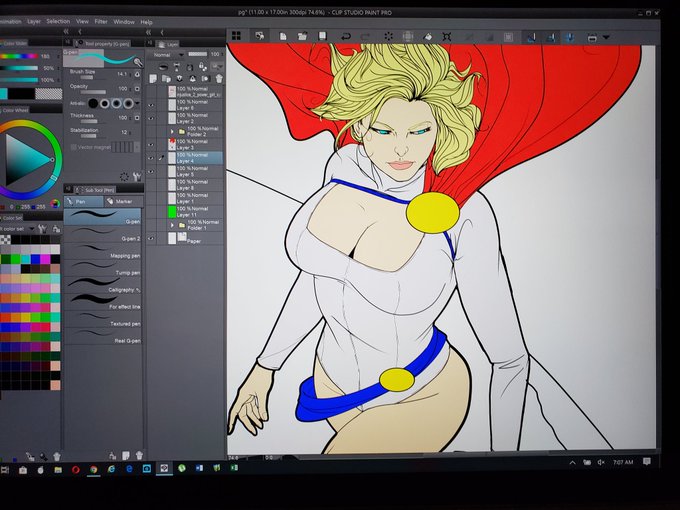Viewport: 680px width, 510px height.
Task: Click the Open file folder icon
Action: click(x=302, y=36)
